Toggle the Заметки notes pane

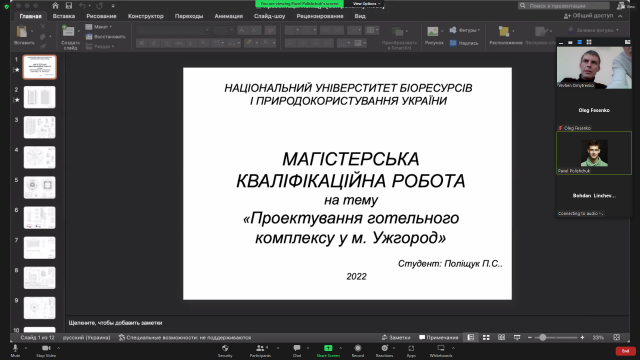pos(396,338)
